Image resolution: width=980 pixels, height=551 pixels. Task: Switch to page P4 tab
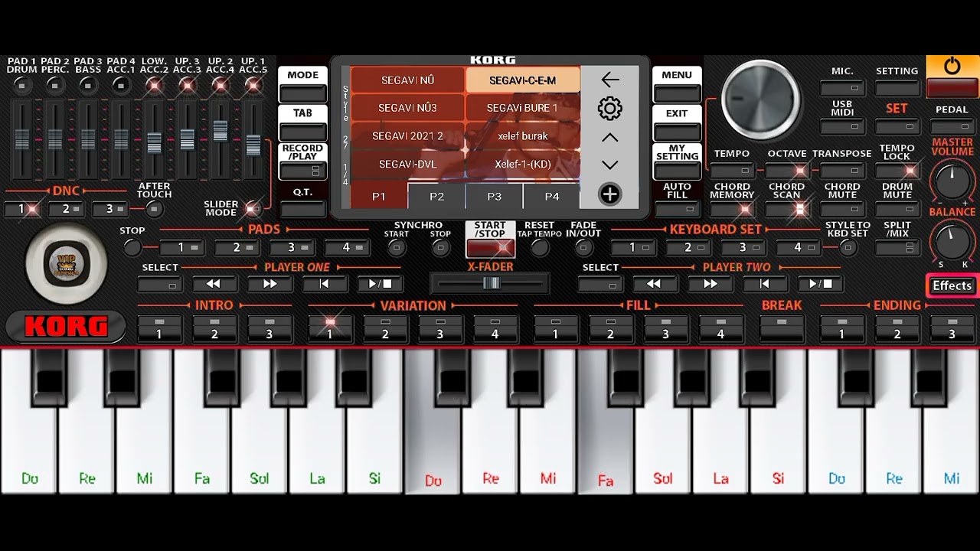[552, 196]
